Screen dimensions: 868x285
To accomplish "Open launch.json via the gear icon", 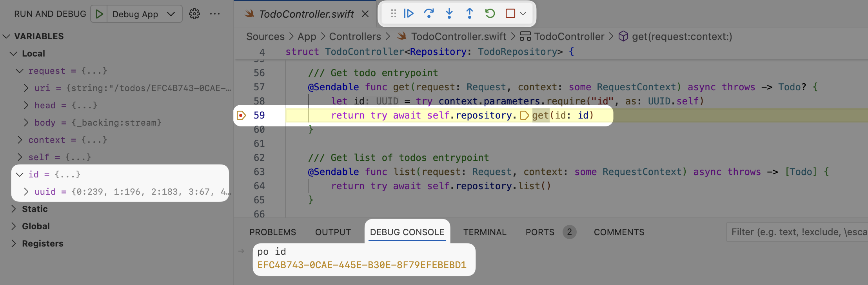I will tap(194, 14).
